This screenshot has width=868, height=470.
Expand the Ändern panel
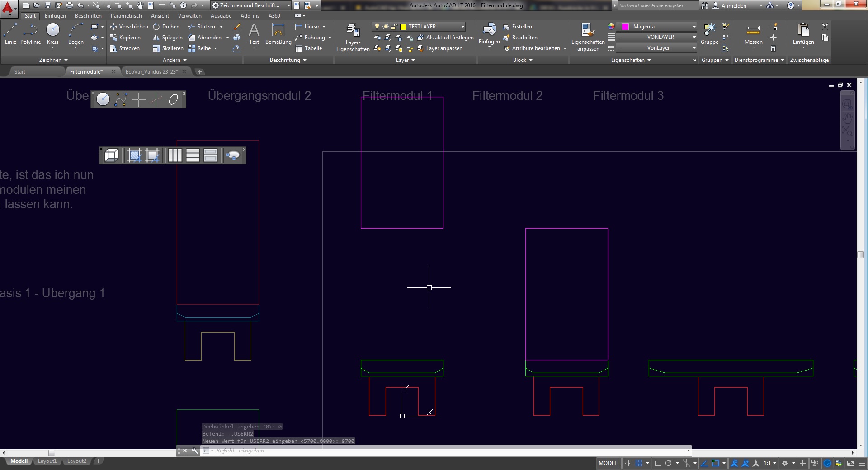tap(175, 60)
